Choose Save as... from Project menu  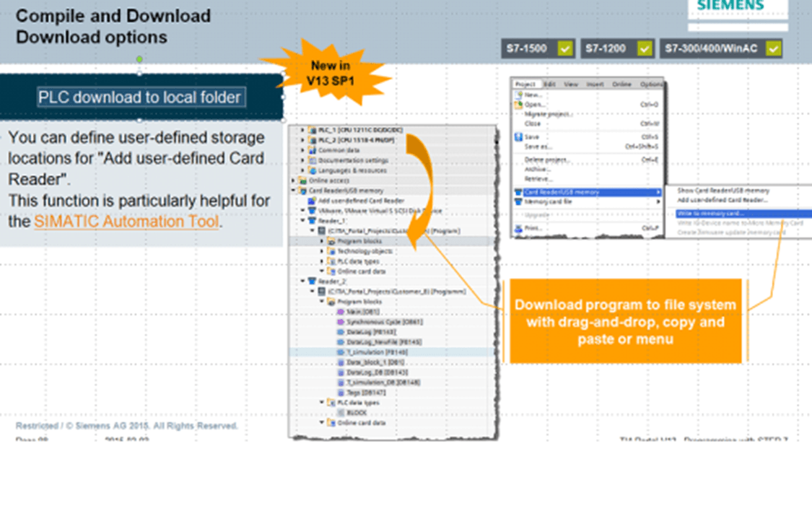click(x=537, y=147)
